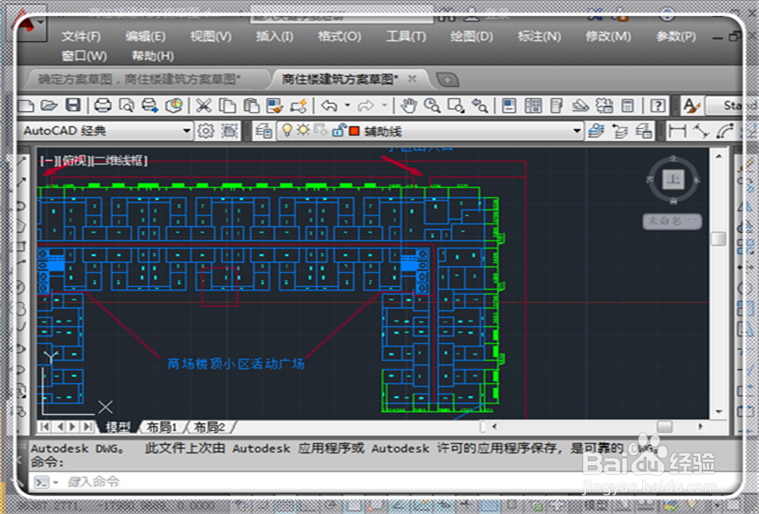Select the Match Properties brush icon
This screenshot has width=759, height=514.
point(275,105)
